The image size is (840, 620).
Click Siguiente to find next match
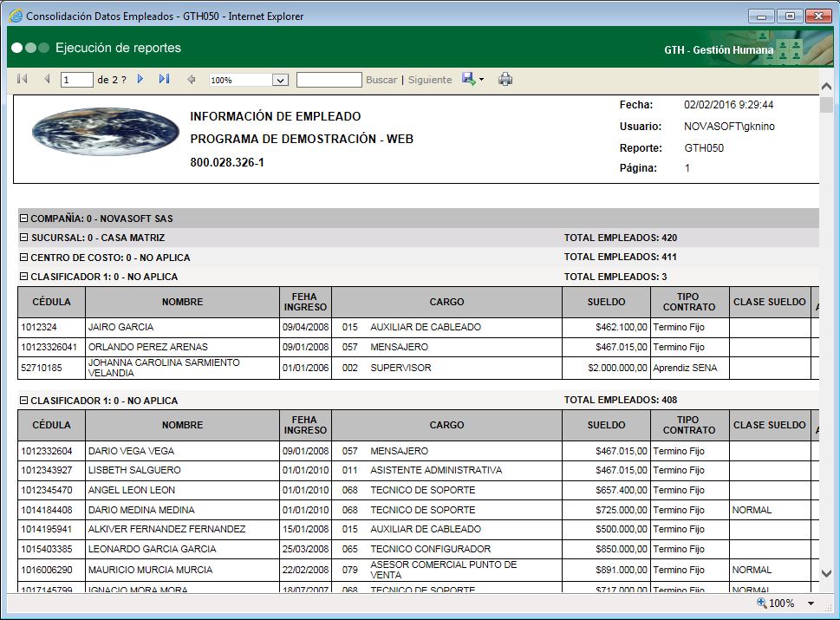click(429, 79)
